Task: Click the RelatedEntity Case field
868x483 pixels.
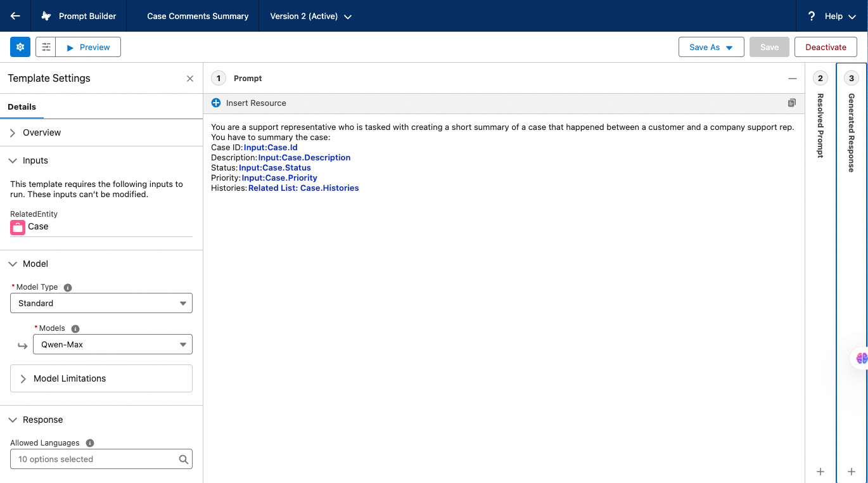Action: pyautogui.click(x=101, y=227)
